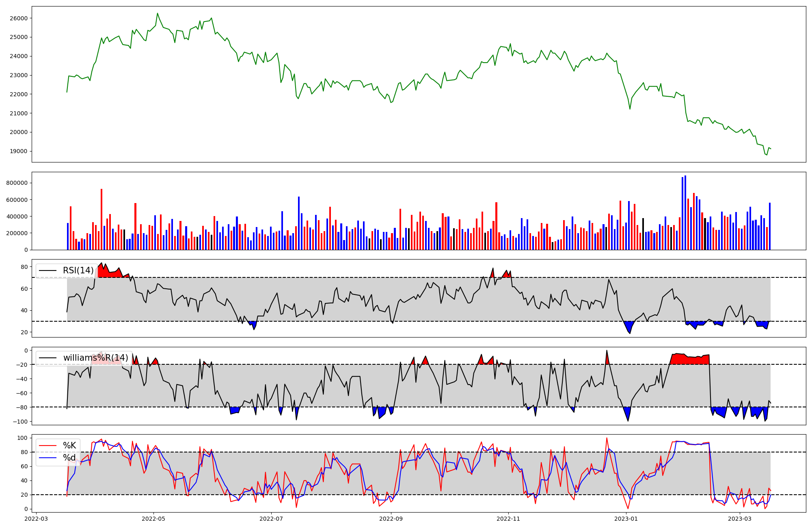
Task: Click the %K legend entry text
Action: click(x=69, y=446)
